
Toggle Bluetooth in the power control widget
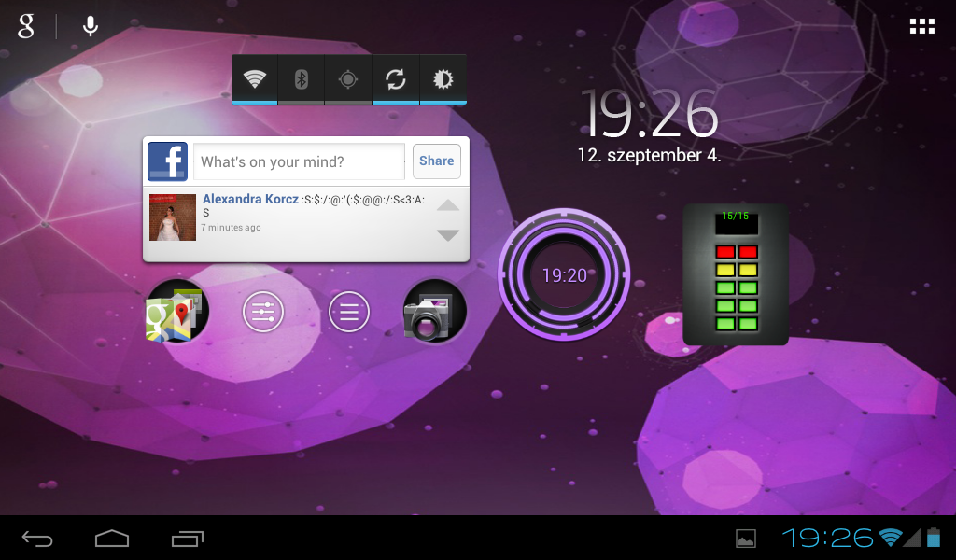pos(302,79)
